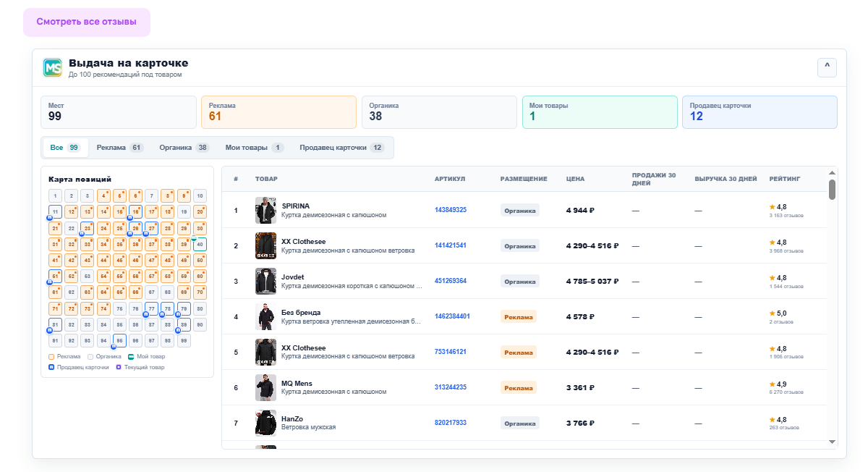This screenshot has width=868, height=472.
Task: Follow article link 451269364
Action: pos(451,281)
